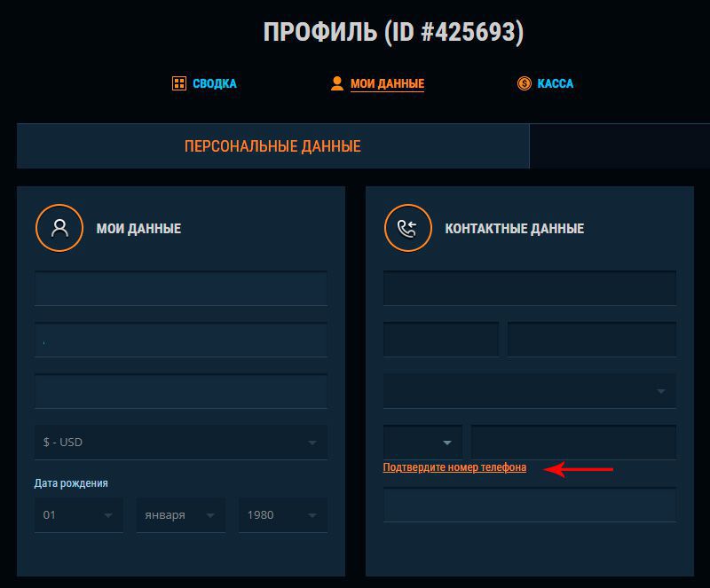Open the birth day dropdown showing 01
This screenshot has height=588, width=710.
pos(78,514)
